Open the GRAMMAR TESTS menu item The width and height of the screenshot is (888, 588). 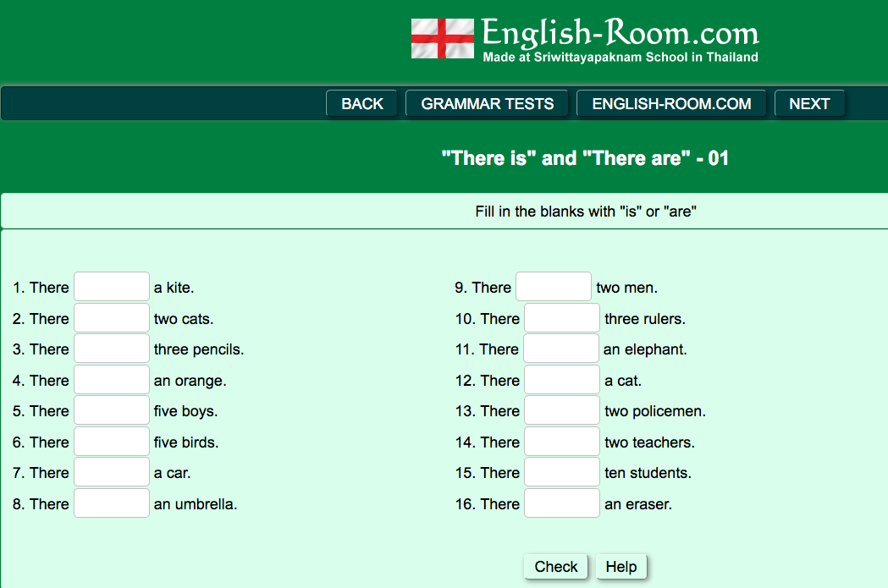click(x=487, y=103)
